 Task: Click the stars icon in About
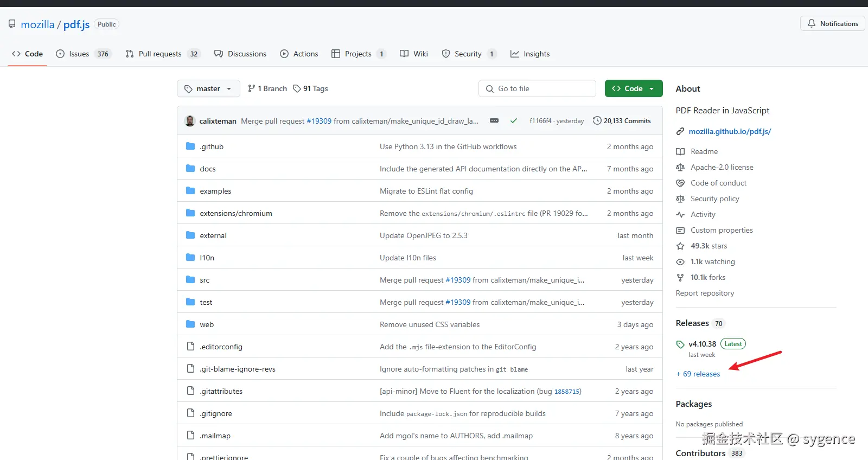point(680,246)
